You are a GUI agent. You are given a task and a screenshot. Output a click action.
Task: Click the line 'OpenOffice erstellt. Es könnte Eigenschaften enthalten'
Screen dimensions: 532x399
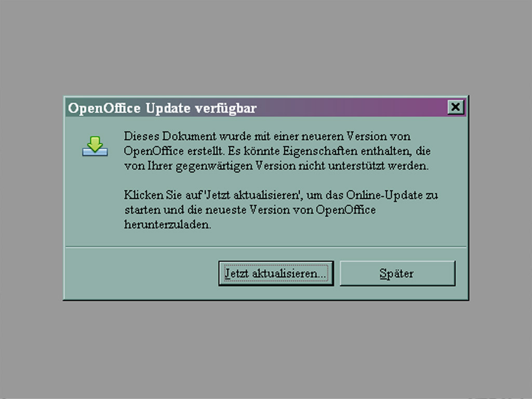[x=277, y=151]
